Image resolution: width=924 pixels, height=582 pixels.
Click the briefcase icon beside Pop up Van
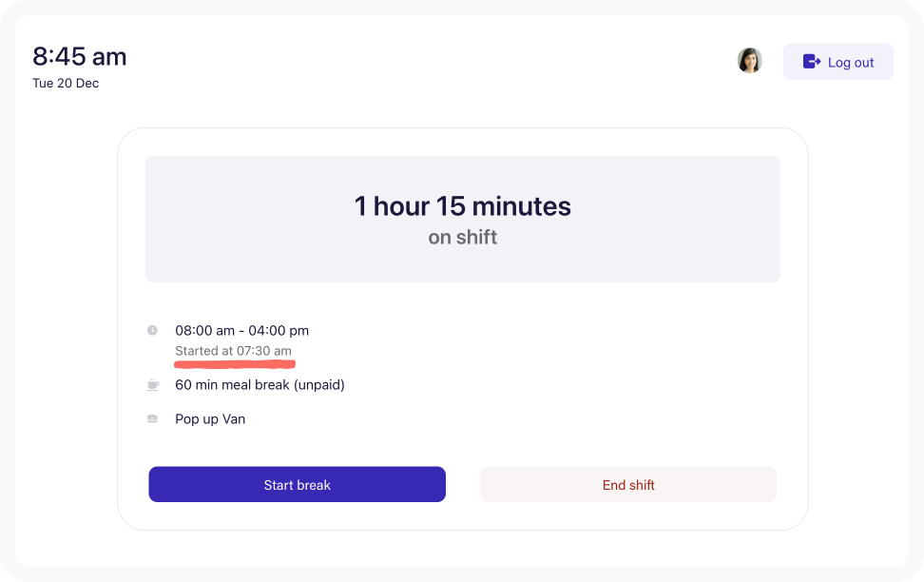point(152,418)
